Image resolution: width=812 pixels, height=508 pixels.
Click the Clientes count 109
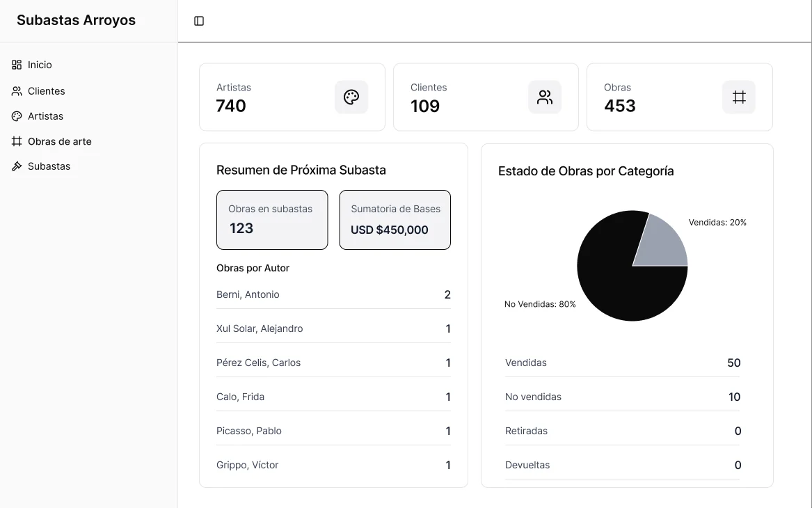pos(425,106)
